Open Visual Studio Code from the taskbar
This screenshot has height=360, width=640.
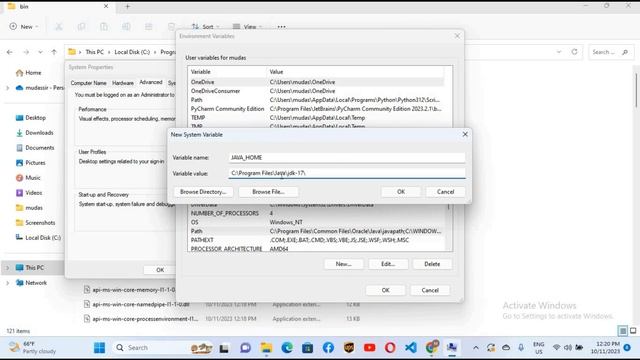(411, 348)
